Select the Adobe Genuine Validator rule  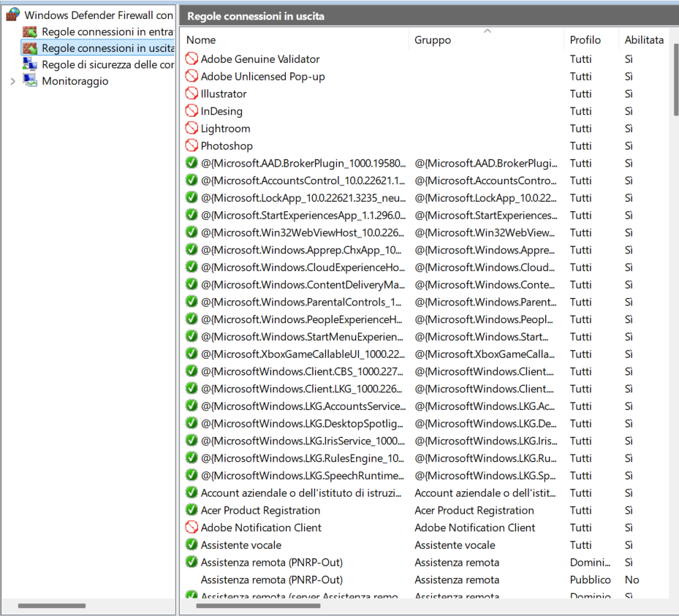(x=259, y=59)
